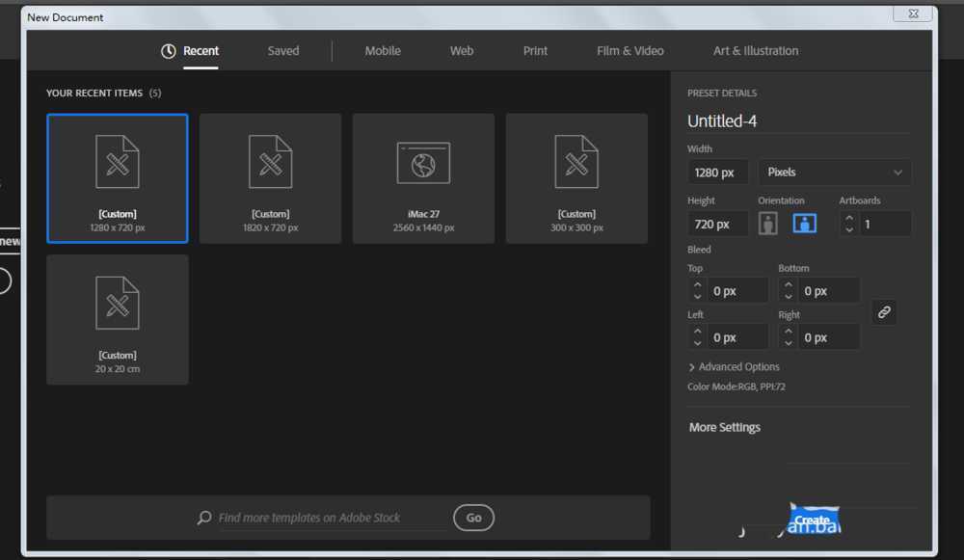
Task: Click the search magnifier icon for Adobe Stock
Action: coord(204,518)
